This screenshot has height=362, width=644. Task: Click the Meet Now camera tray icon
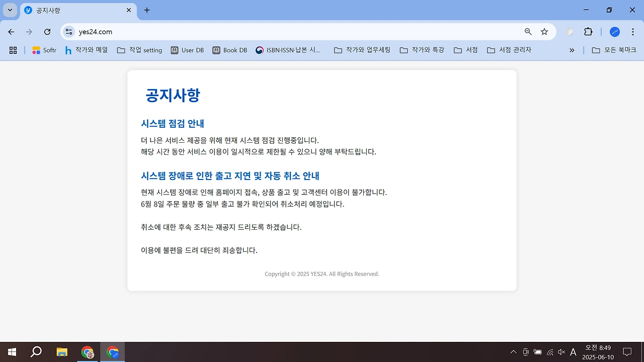526,352
